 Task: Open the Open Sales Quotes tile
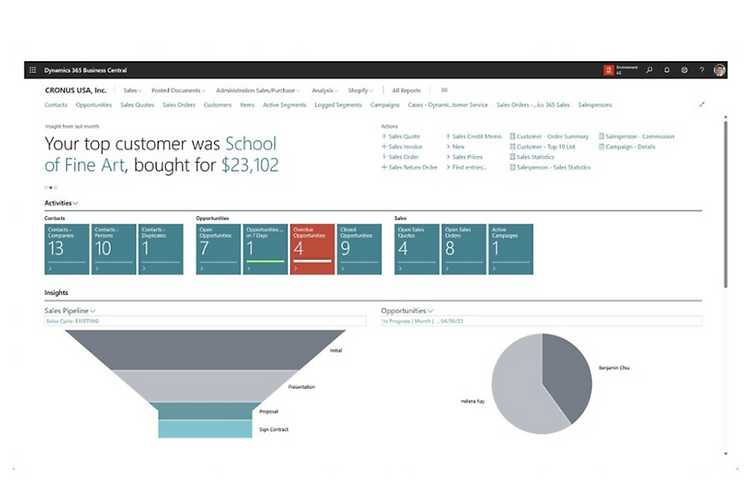tap(417, 249)
